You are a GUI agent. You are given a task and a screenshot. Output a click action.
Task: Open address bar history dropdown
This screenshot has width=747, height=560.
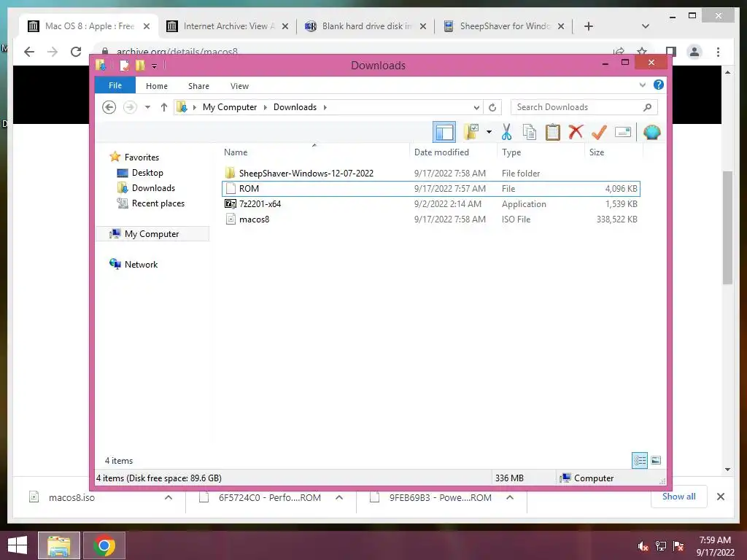[x=476, y=108]
